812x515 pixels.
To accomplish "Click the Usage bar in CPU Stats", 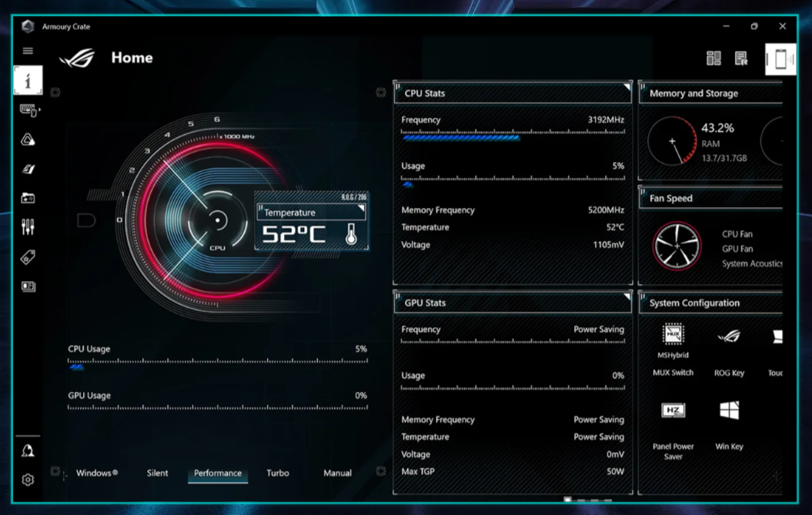I will click(513, 181).
